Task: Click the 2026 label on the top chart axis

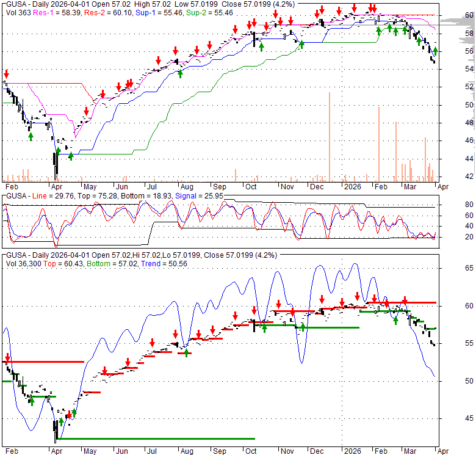Action: (x=351, y=186)
